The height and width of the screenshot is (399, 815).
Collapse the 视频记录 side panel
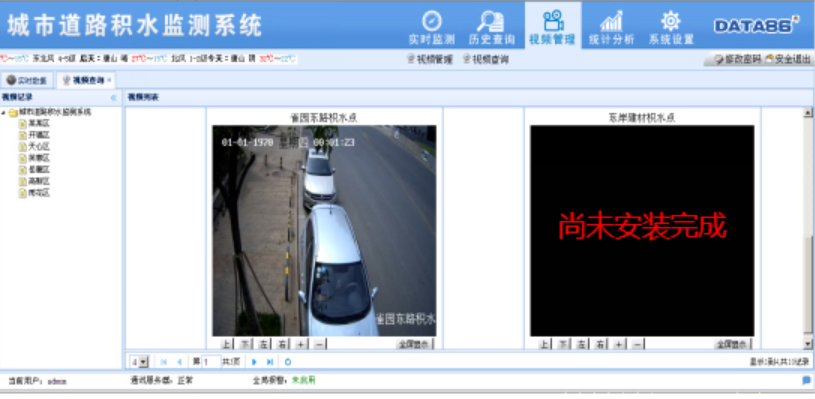pyautogui.click(x=113, y=97)
